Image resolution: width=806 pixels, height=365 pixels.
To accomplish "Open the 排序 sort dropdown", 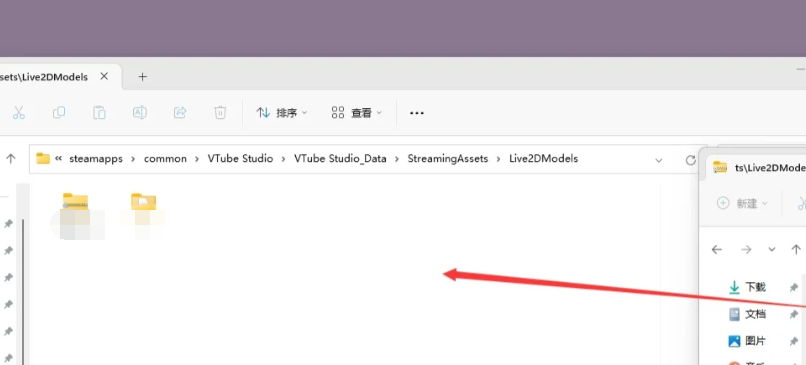I will point(282,113).
